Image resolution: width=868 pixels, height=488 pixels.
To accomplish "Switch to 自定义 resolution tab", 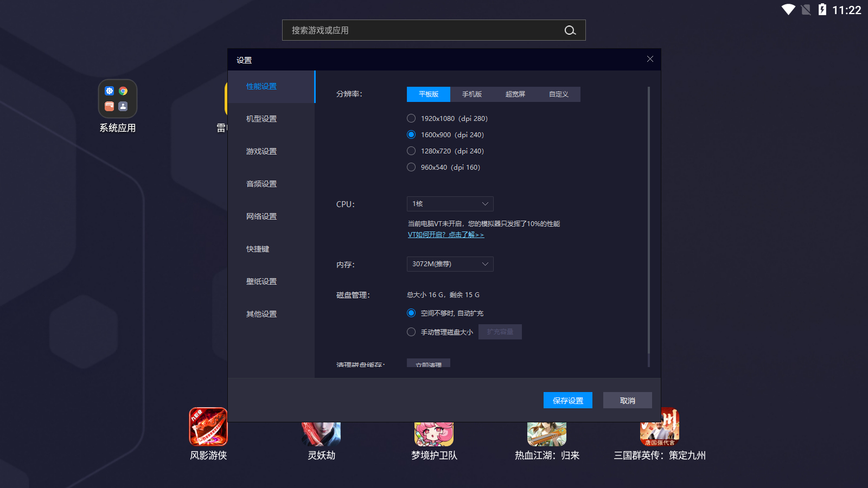I will pos(559,94).
